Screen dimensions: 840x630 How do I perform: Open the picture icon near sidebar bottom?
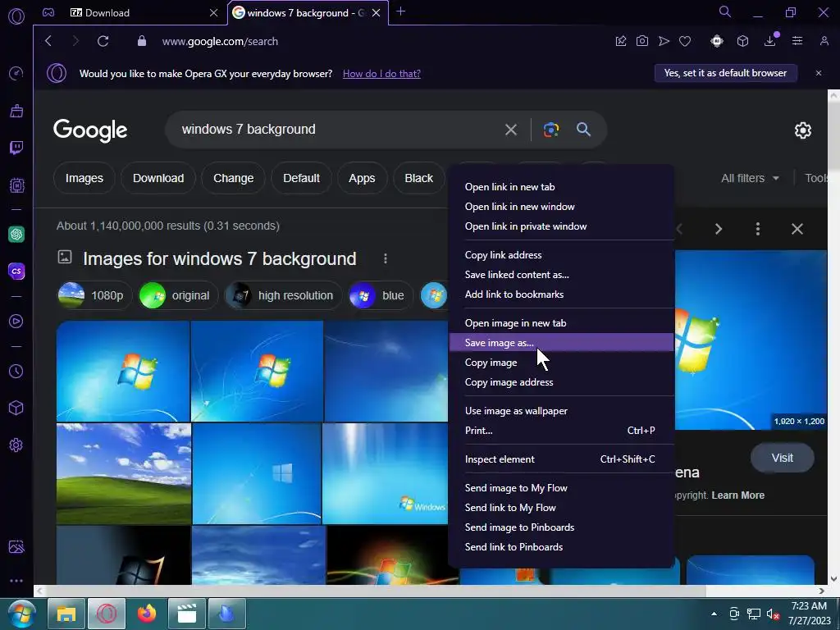[x=16, y=546]
